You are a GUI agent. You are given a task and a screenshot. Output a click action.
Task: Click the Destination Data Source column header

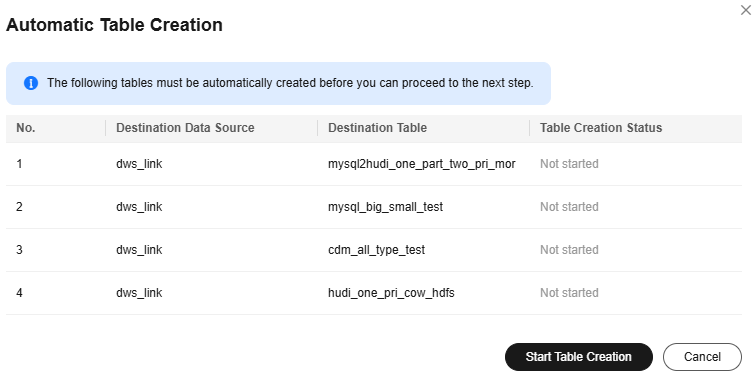click(185, 128)
